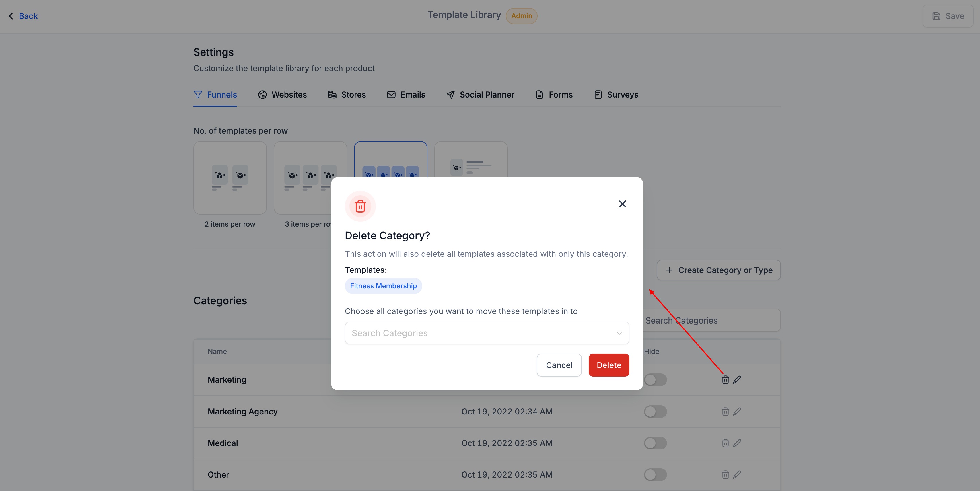980x491 pixels.
Task: Edit the Medical category with pencil icon
Action: [x=737, y=443]
